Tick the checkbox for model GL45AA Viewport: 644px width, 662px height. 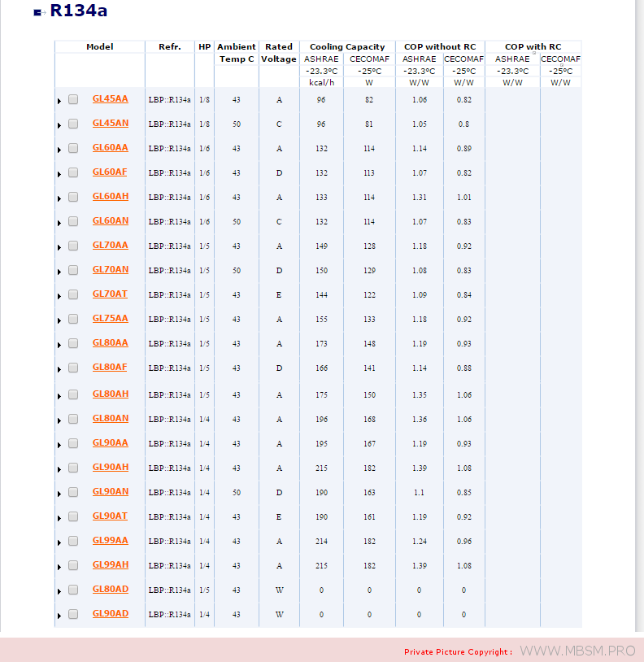73,99
